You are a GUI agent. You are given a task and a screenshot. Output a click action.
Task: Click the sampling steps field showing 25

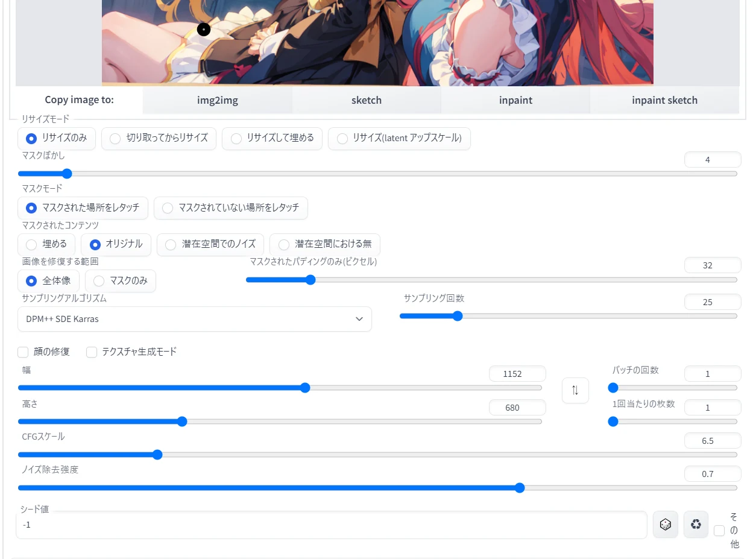[713, 302]
